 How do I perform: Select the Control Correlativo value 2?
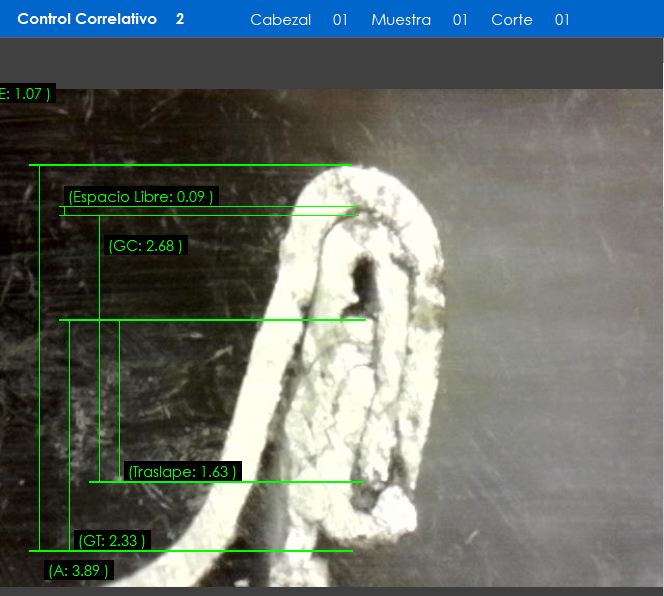[180, 19]
